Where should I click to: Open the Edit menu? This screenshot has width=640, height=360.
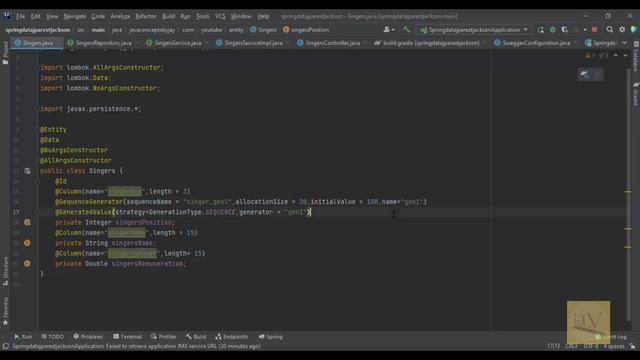36,16
